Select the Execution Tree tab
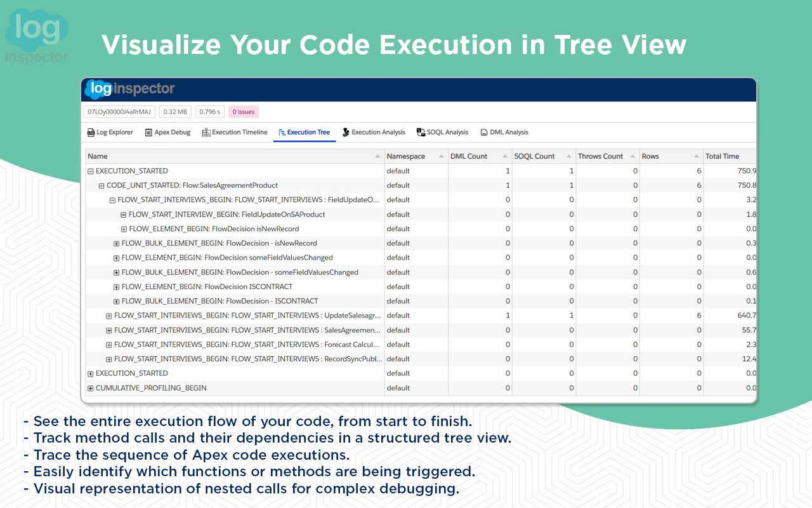 point(304,132)
